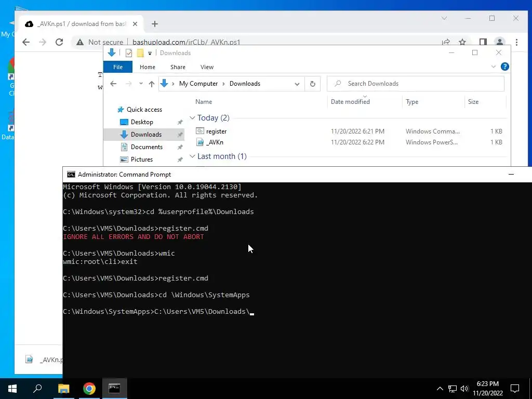Open the Windows Start menu
532x399 pixels.
[x=12, y=389]
